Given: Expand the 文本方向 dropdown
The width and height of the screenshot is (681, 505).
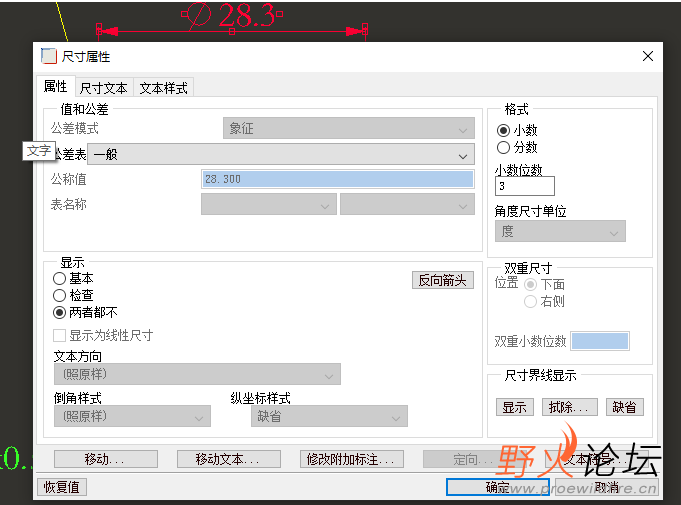Looking at the screenshot, I should pyautogui.click(x=197, y=374).
